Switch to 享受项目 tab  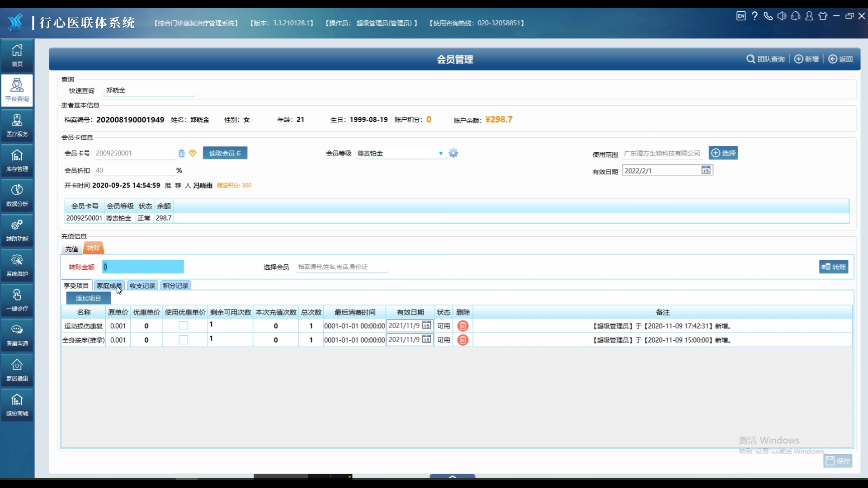[x=76, y=286]
